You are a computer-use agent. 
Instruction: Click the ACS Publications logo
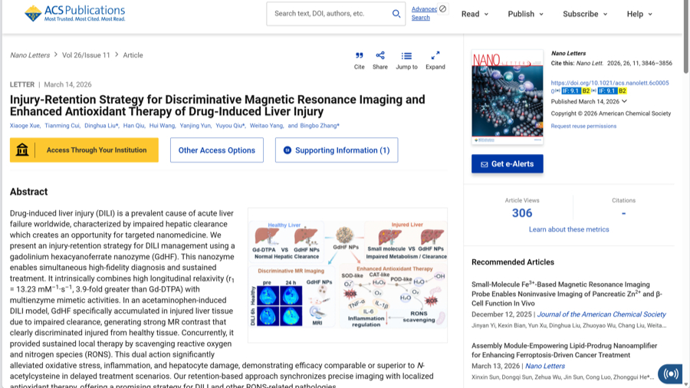(x=75, y=14)
